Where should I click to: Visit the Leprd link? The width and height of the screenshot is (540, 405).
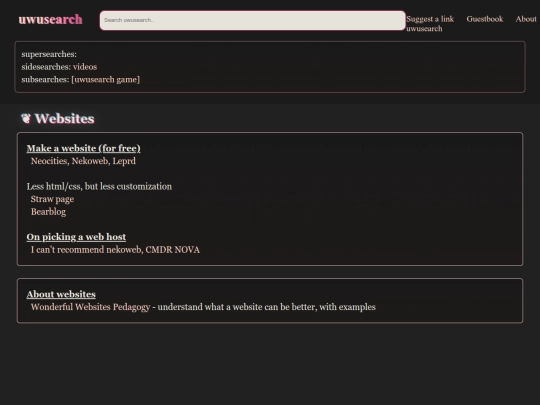tap(124, 161)
